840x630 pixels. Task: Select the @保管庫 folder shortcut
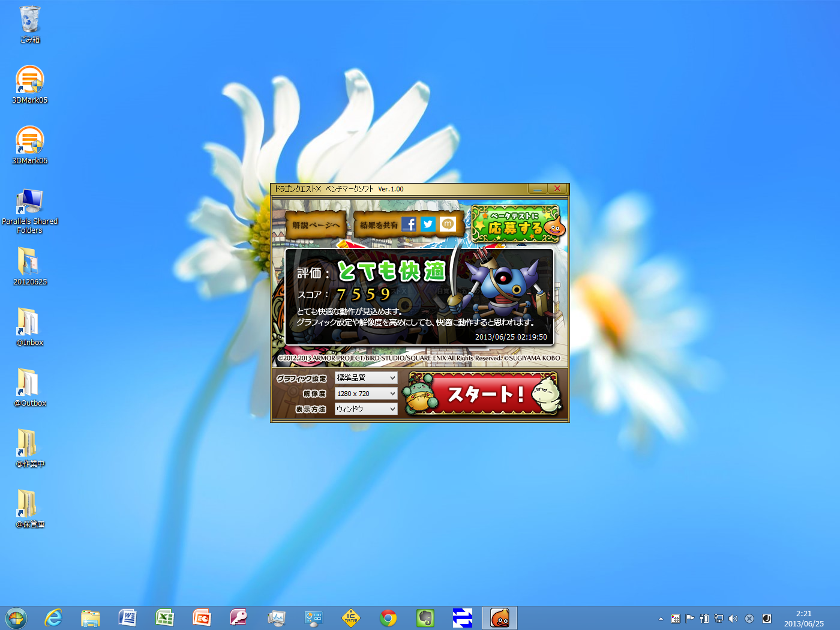click(x=30, y=509)
